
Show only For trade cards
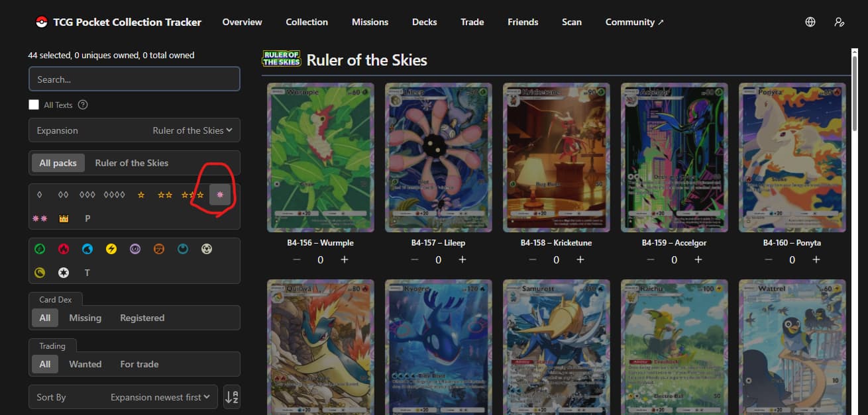pos(139,364)
